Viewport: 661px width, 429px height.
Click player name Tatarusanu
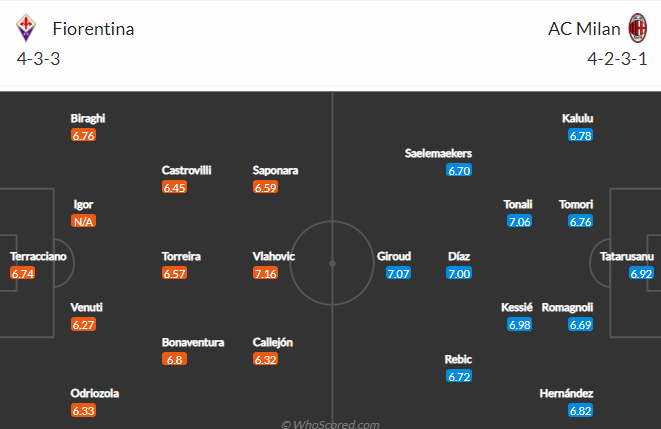coord(627,256)
